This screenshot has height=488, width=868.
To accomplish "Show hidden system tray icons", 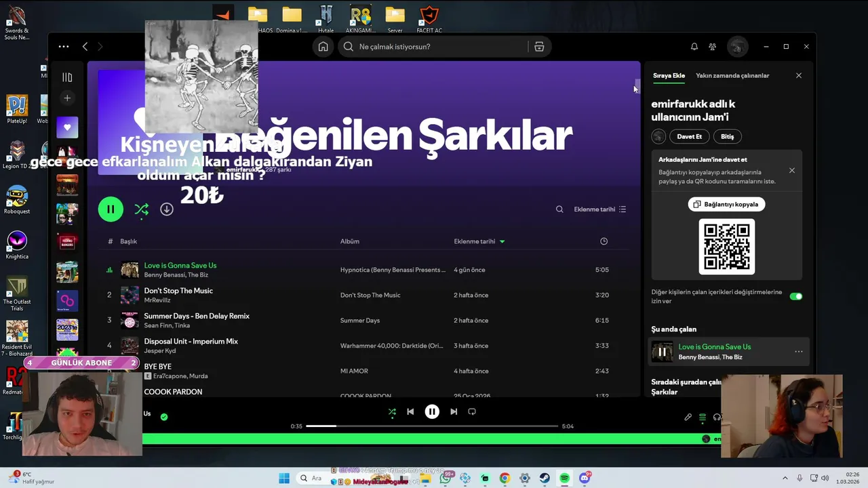I will tap(785, 478).
